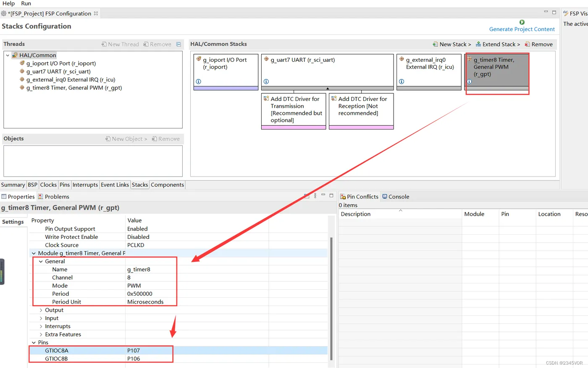Click the FSP Configuration tab gear icon
The height and width of the screenshot is (368, 588).
(x=4, y=13)
